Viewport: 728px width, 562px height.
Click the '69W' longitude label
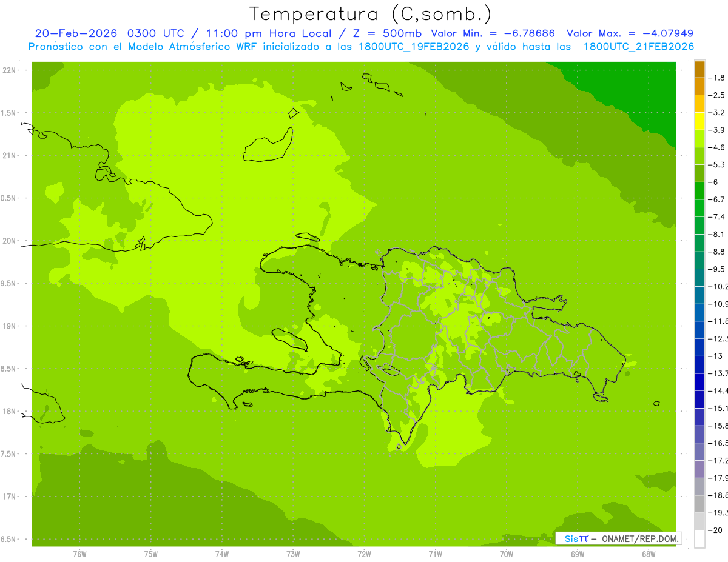pos(578,554)
